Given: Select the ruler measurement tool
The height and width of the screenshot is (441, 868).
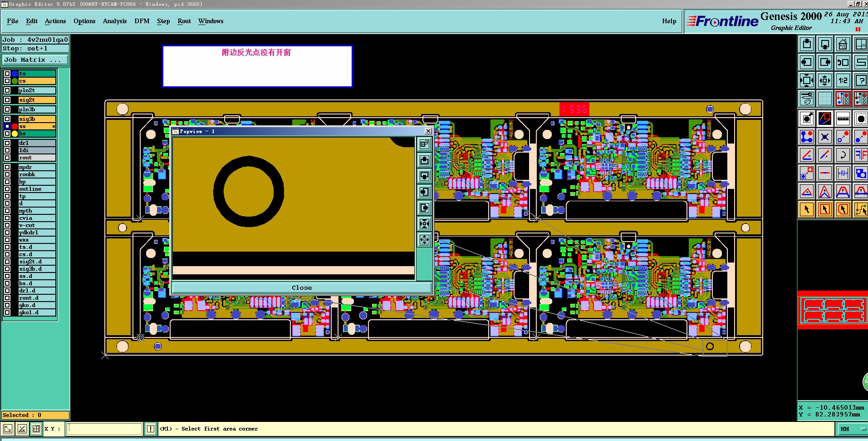Looking at the screenshot, I should (x=843, y=119).
